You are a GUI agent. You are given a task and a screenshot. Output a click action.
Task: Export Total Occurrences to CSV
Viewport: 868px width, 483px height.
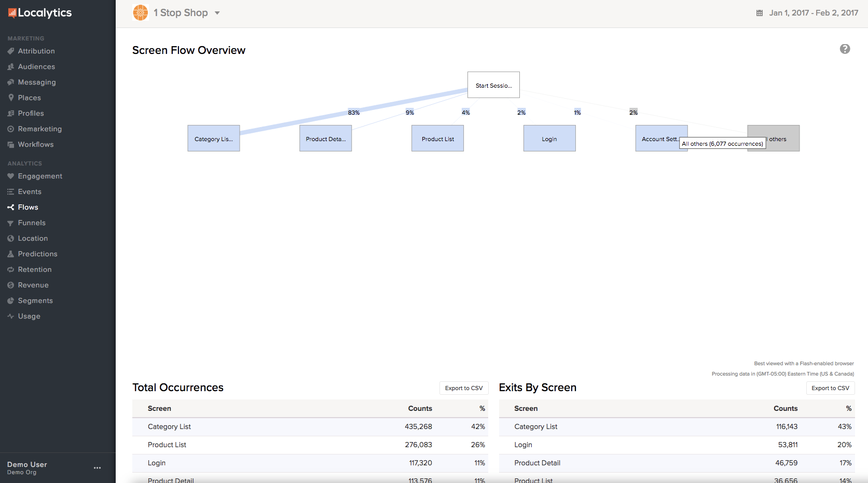(x=463, y=388)
